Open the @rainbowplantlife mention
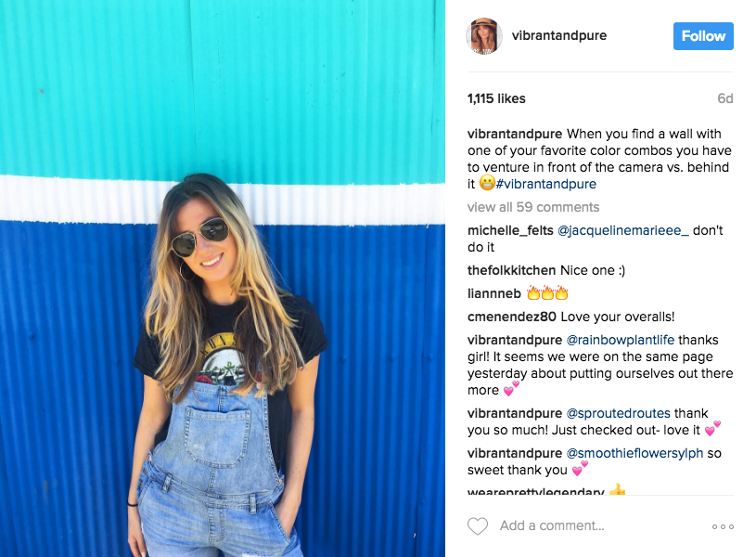 tap(620, 341)
